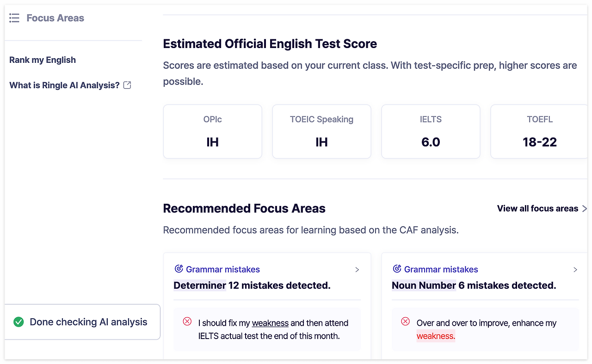Click the red highlighted weakness word

tap(436, 336)
